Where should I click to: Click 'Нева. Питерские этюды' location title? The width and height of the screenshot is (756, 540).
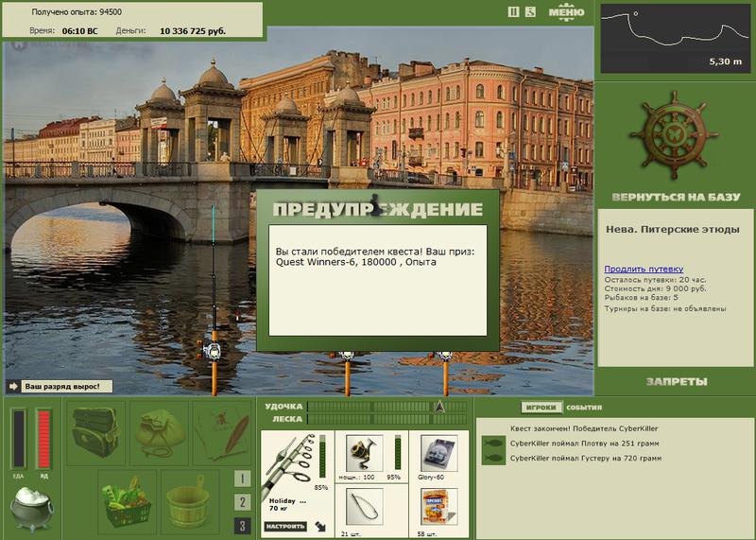[673, 230]
